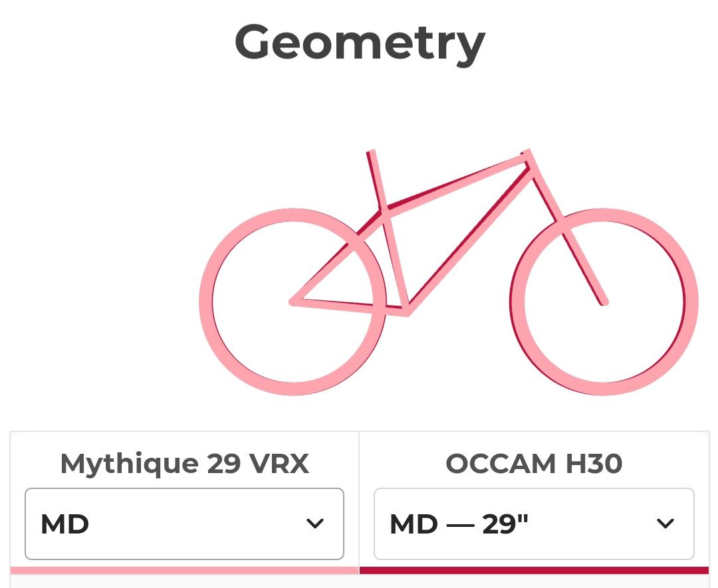Click the light pink bar under Mythique
The image size is (718, 588).
coord(184,570)
